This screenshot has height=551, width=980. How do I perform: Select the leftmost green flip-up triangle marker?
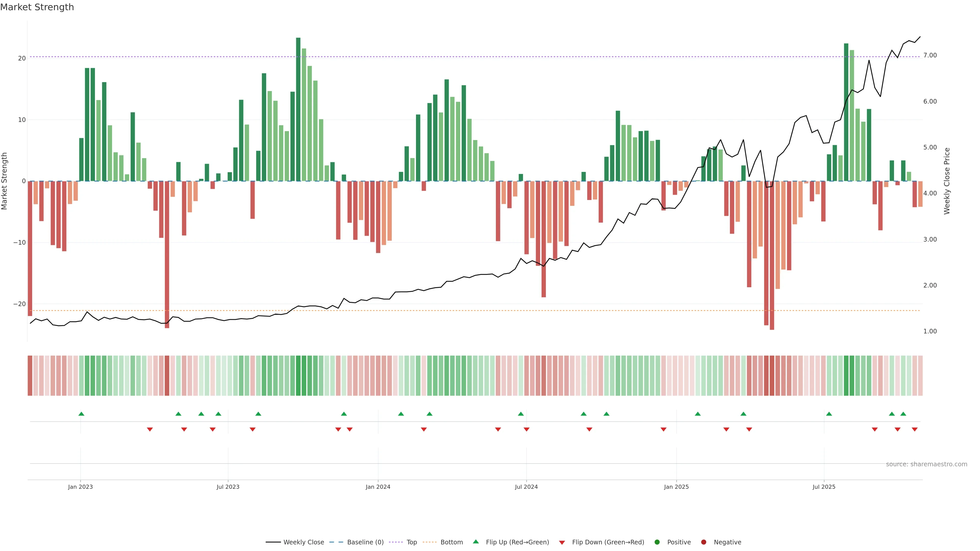click(x=81, y=414)
